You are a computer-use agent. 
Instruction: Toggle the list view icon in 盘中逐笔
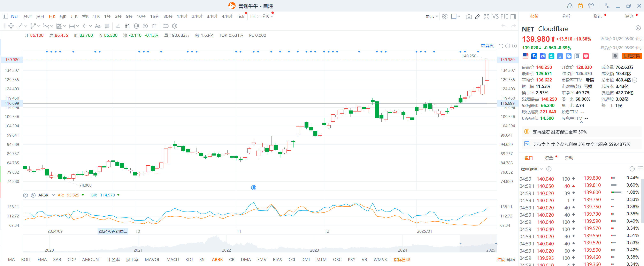[x=640, y=169]
